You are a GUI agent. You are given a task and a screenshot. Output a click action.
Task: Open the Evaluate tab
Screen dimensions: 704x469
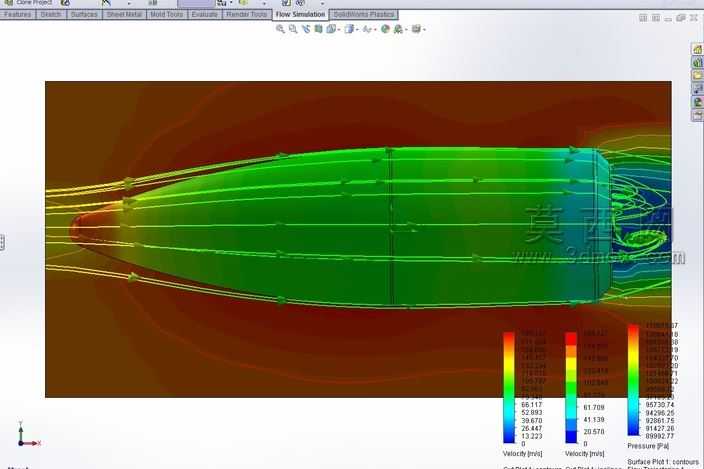204,14
